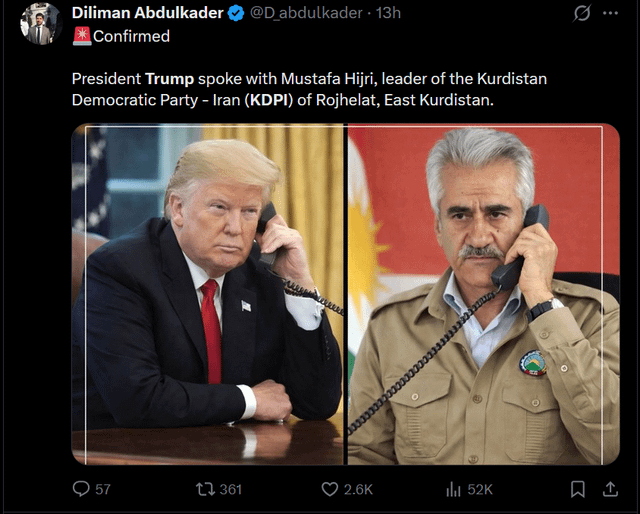Image resolution: width=640 pixels, height=514 pixels.
Task: Open right photo of man in khaki uniform
Action: [484, 294]
